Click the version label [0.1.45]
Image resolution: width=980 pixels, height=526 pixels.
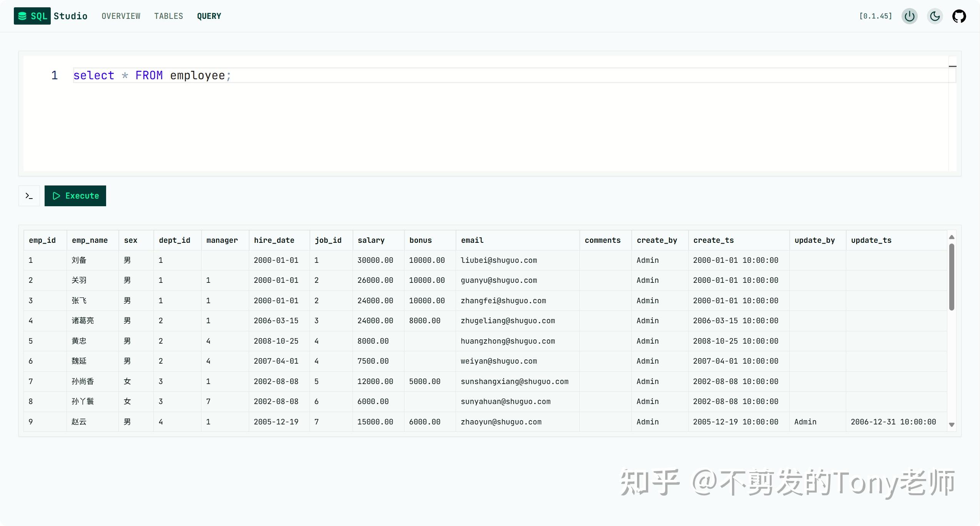point(875,16)
